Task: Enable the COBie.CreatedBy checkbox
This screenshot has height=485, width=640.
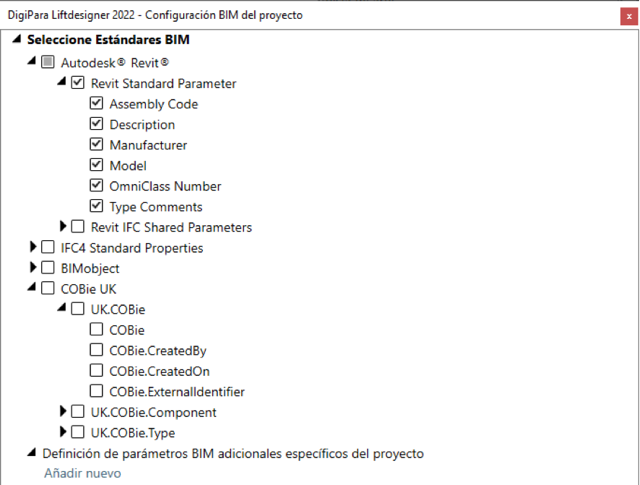Action: click(96, 350)
